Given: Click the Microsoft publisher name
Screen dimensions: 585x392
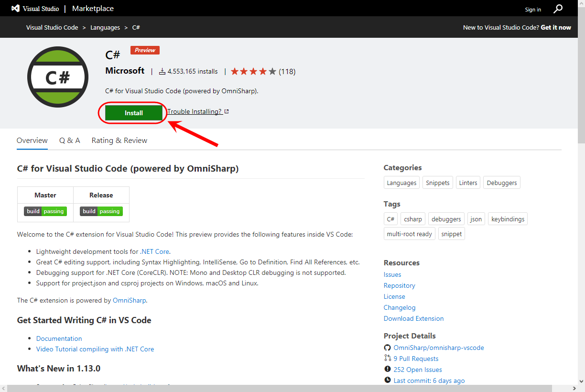Looking at the screenshot, I should click(x=125, y=71).
